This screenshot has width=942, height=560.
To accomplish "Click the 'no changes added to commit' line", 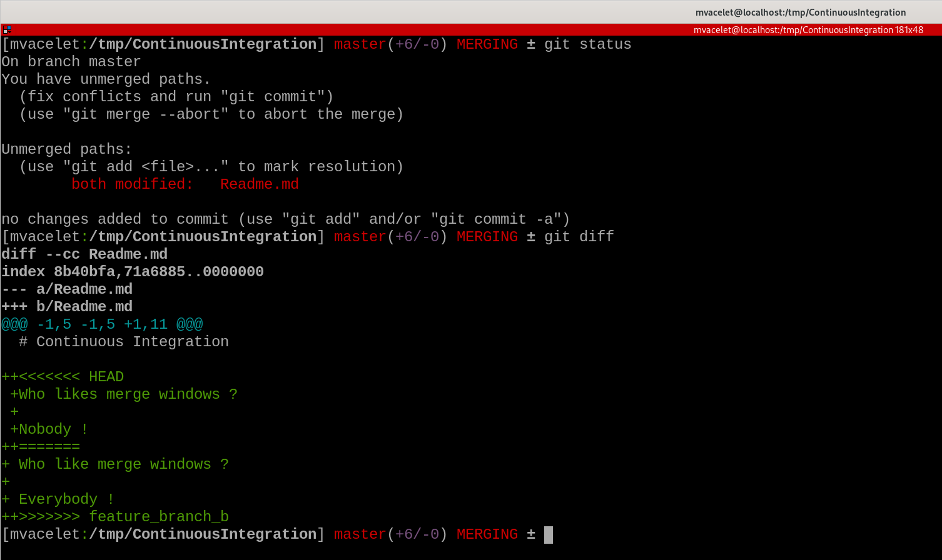I will click(285, 219).
